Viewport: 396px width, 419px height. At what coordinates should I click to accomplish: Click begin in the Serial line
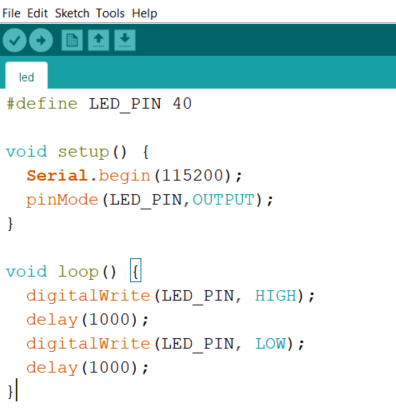(124, 176)
